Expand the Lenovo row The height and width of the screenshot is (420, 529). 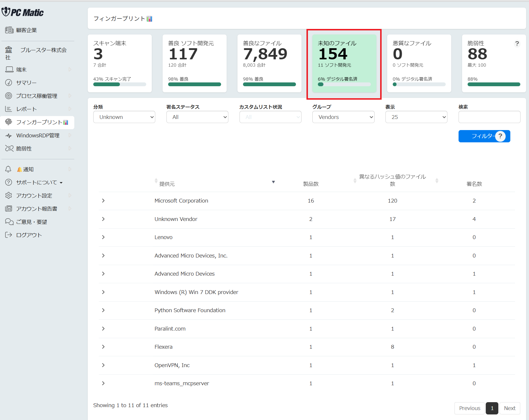tap(103, 237)
